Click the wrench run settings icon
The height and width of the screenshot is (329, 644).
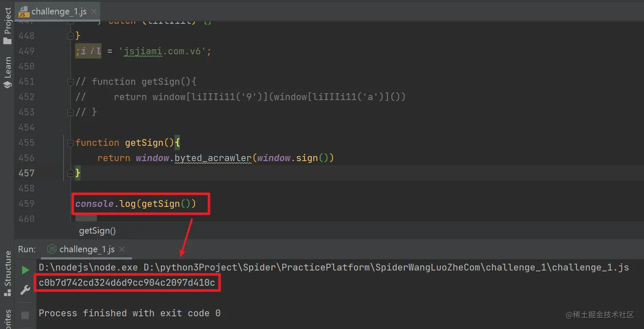tap(25, 291)
